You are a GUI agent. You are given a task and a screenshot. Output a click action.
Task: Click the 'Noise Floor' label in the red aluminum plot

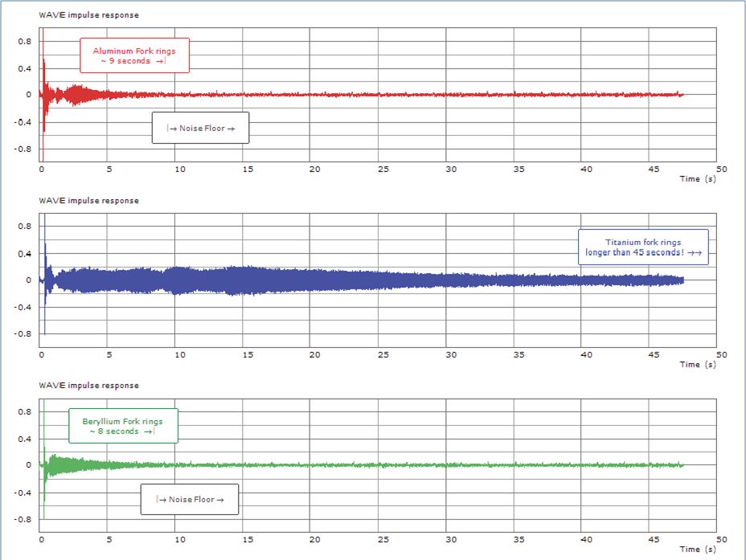point(200,128)
